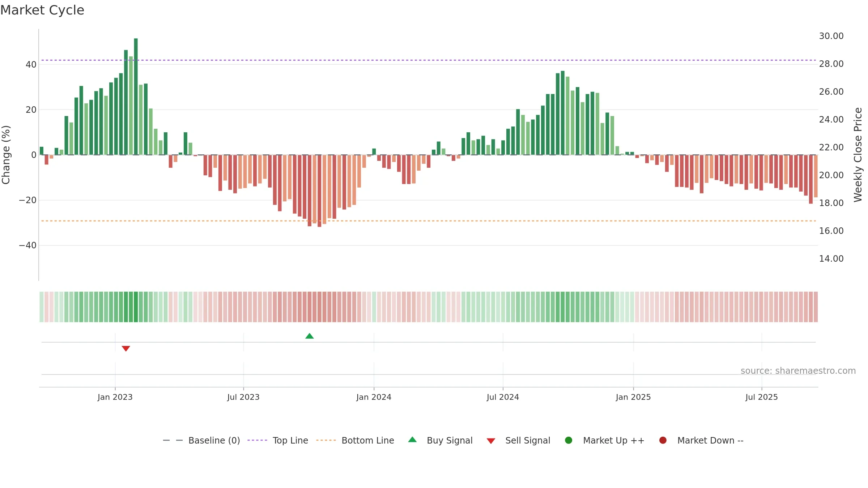This screenshot has height=488, width=868.
Task: Click the 16.00 price tick label
Action: click(831, 231)
